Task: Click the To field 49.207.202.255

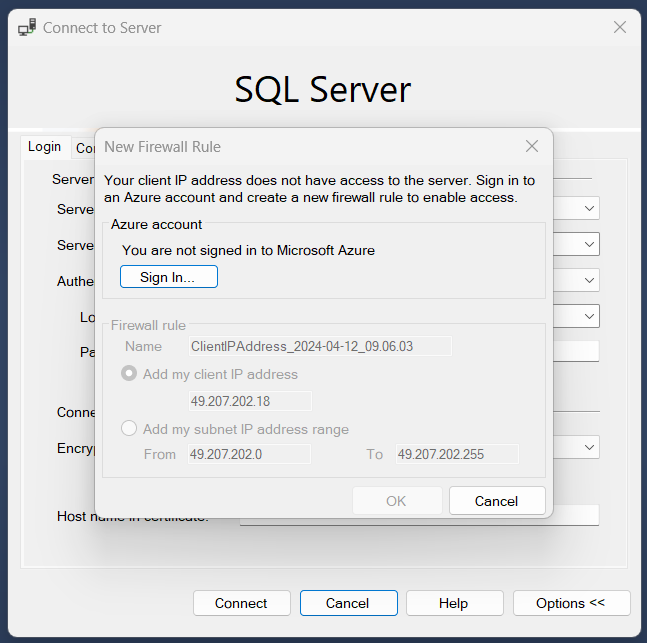Action: coord(457,454)
